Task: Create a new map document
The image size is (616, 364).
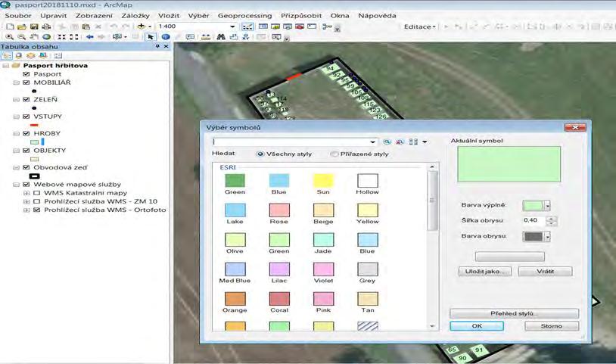Action: coord(10,26)
